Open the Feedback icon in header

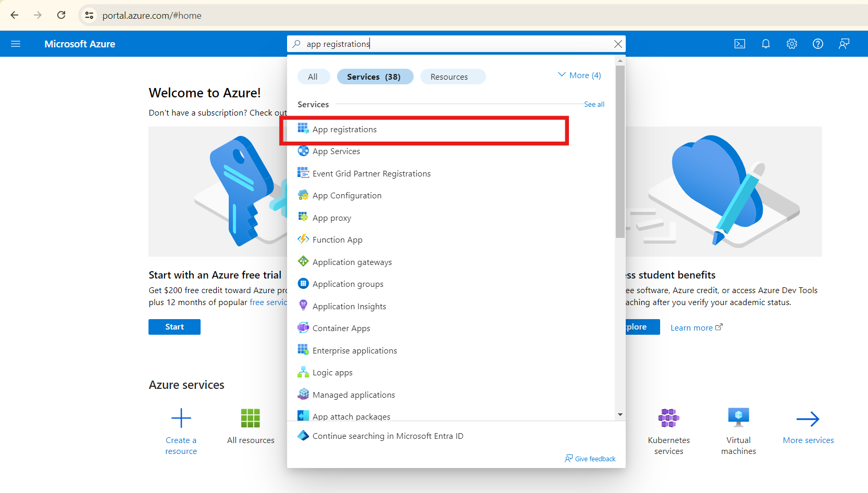pos(844,44)
